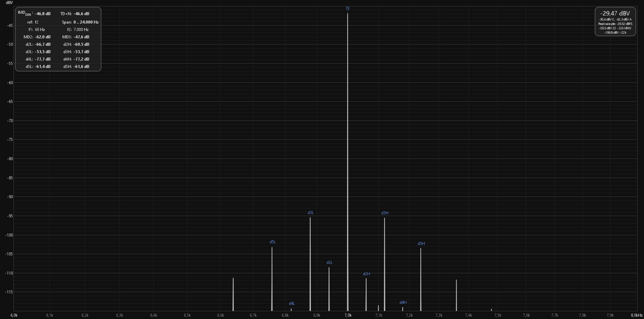Click the -106,8 dBV >22k line
Viewport: 644px width, 319px height.
coord(615,33)
